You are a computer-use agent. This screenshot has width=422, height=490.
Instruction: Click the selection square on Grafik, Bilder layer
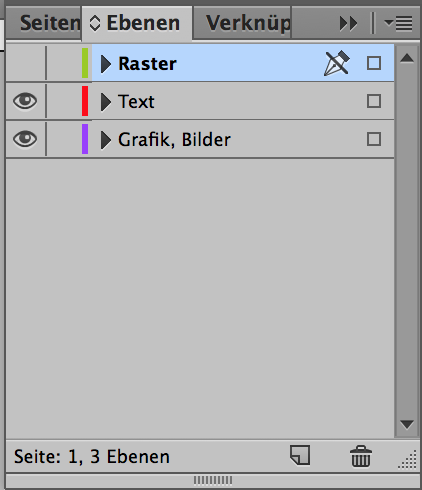click(x=374, y=139)
